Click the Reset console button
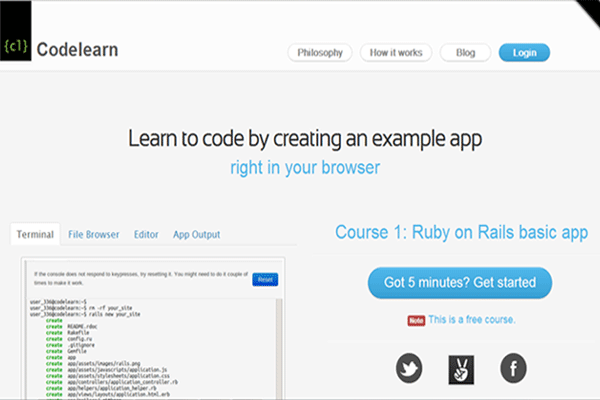The width and height of the screenshot is (600, 400). coord(265,279)
